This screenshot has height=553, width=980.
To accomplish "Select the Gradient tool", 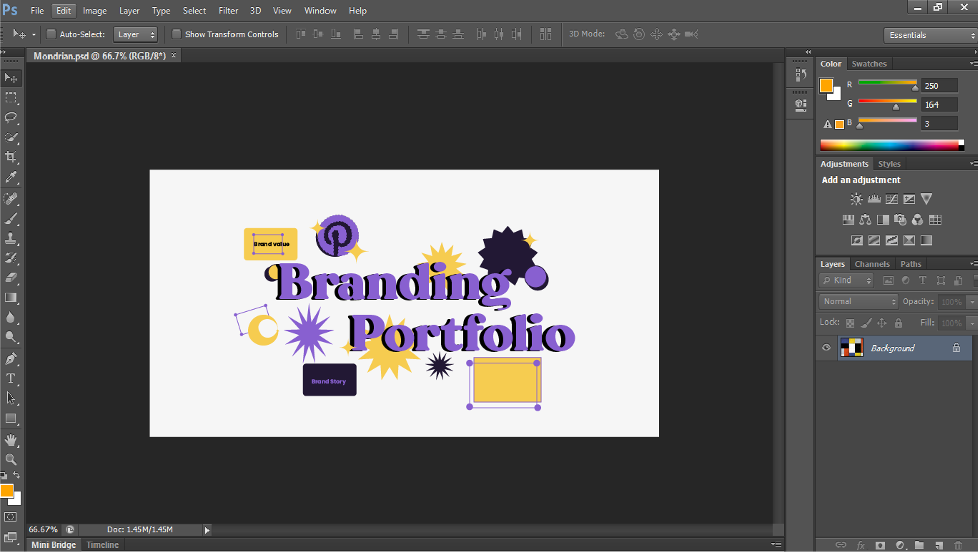I will (x=11, y=298).
